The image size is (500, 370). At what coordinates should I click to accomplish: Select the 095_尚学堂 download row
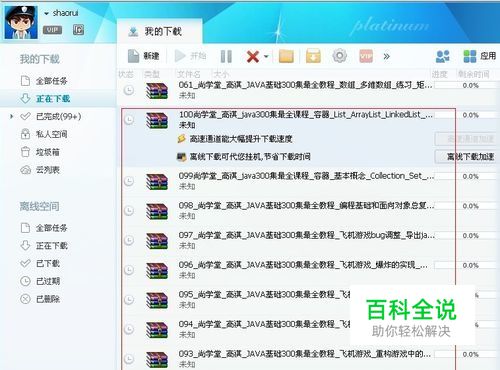click(308, 300)
